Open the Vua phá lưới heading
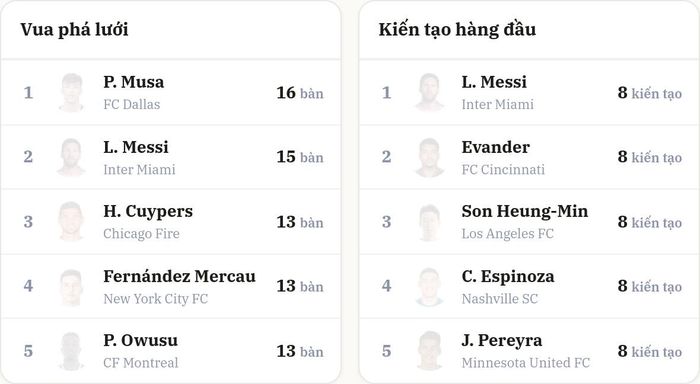The width and height of the screenshot is (700, 384). tap(74, 29)
